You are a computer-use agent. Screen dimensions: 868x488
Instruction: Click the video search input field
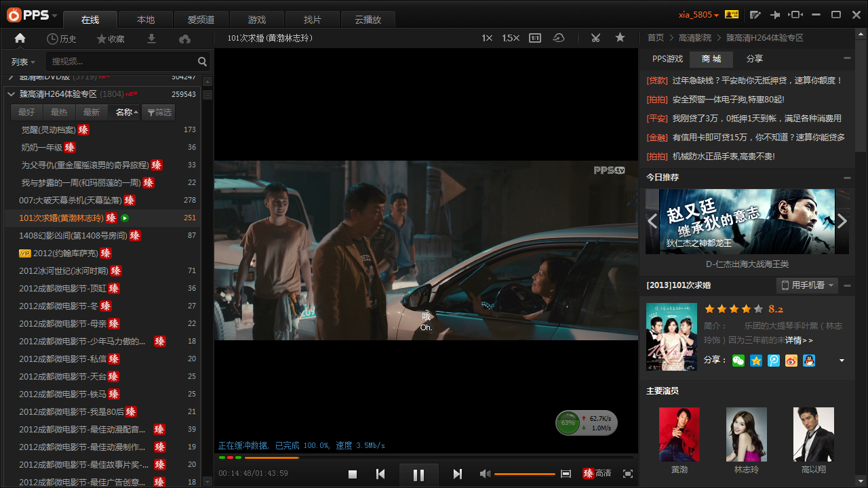pyautogui.click(x=122, y=62)
